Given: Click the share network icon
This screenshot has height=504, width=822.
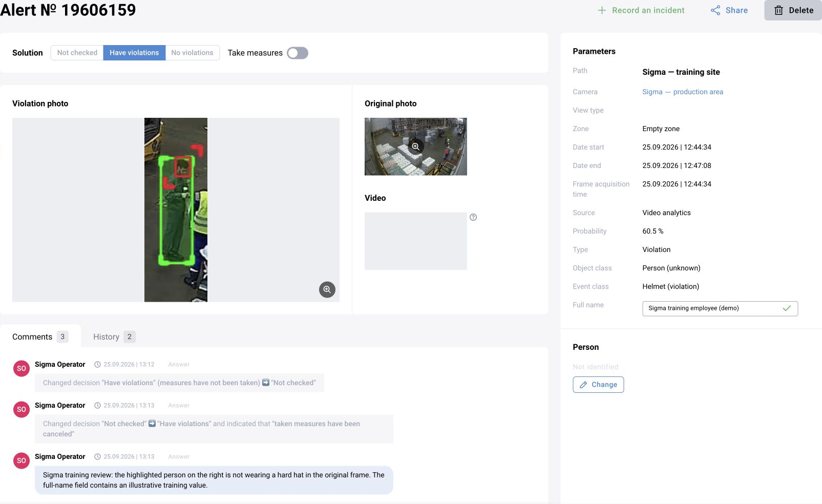Looking at the screenshot, I should (715, 10).
